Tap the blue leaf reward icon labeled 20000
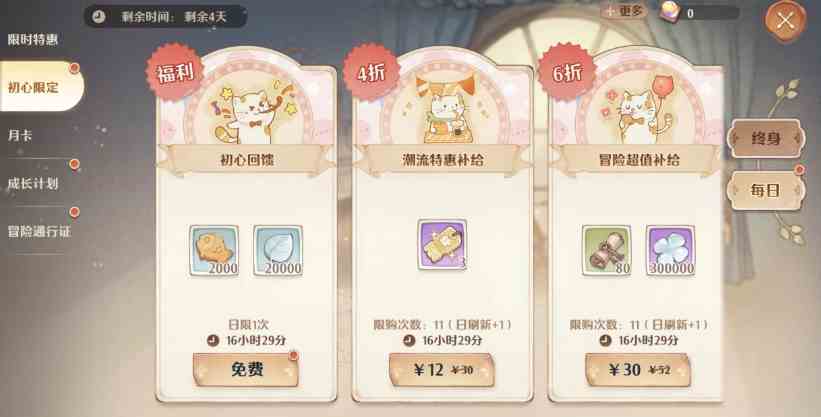821x417 pixels. (x=278, y=250)
